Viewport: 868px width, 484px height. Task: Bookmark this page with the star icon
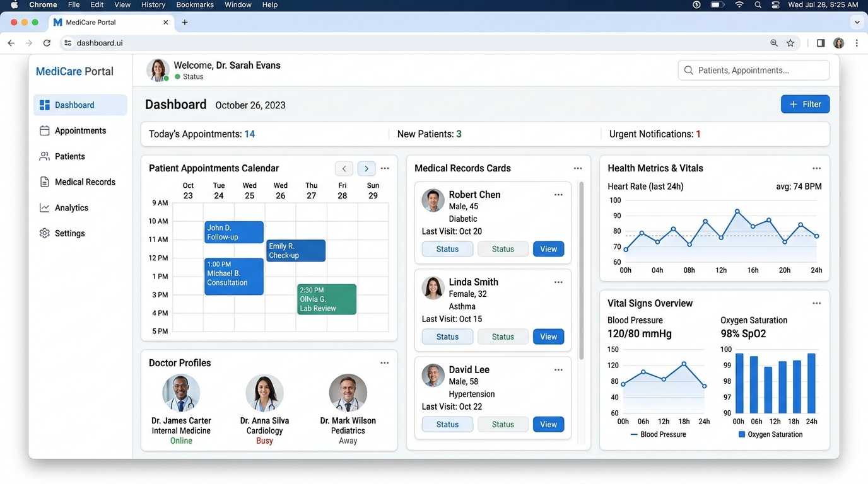click(790, 43)
